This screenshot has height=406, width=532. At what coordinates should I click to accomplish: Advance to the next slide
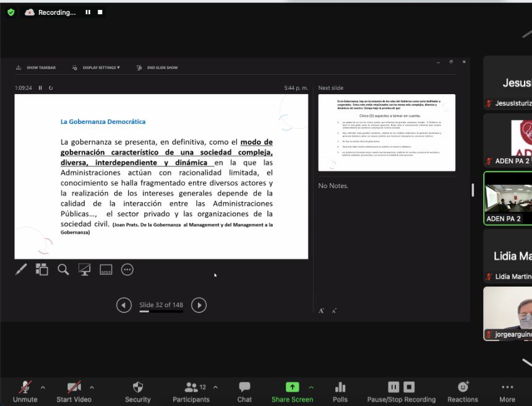199,305
